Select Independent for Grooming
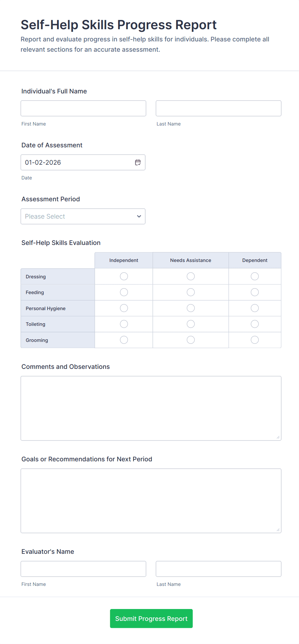 123,340
